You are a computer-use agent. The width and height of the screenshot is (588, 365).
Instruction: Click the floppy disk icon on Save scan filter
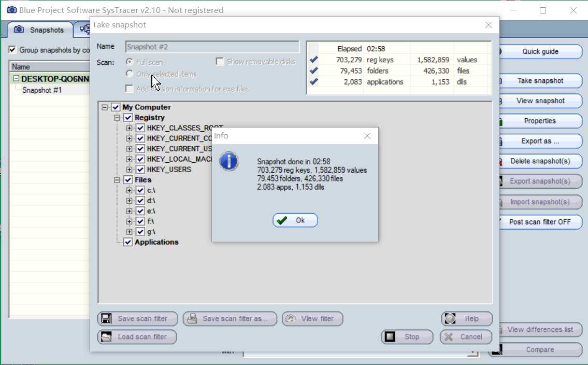[107, 318]
